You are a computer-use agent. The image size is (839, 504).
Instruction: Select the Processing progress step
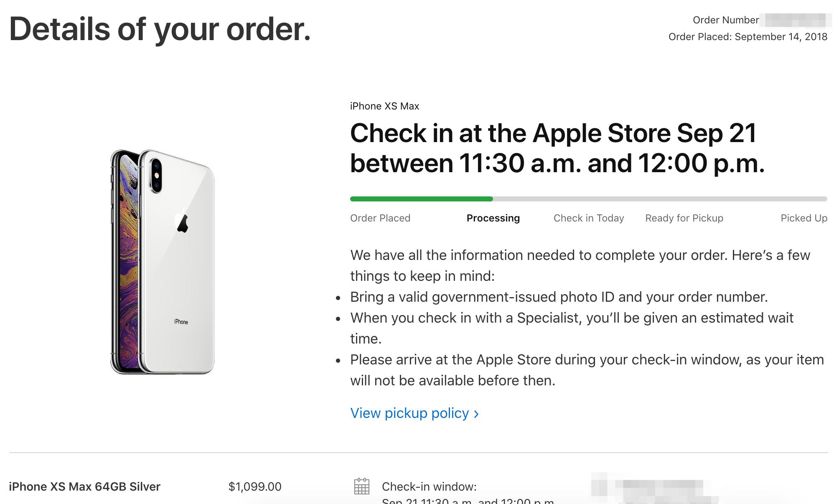click(493, 218)
